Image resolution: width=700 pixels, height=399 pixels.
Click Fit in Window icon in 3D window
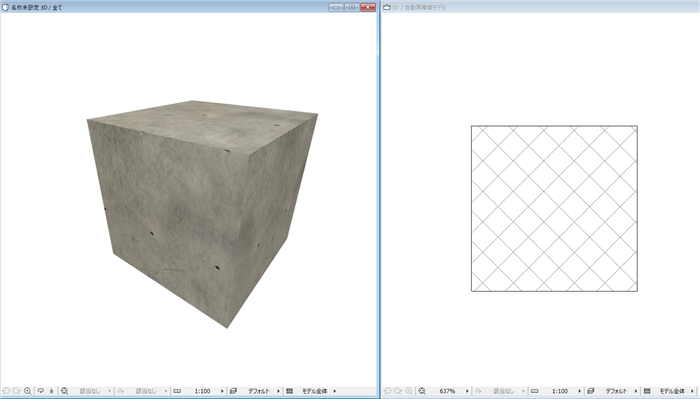pyautogui.click(x=64, y=391)
